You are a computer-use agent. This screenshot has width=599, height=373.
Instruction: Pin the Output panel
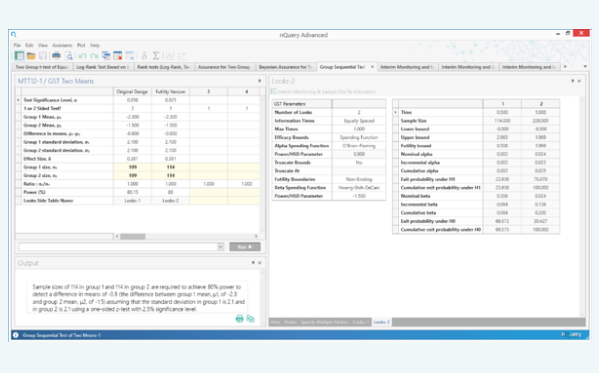coord(253,263)
